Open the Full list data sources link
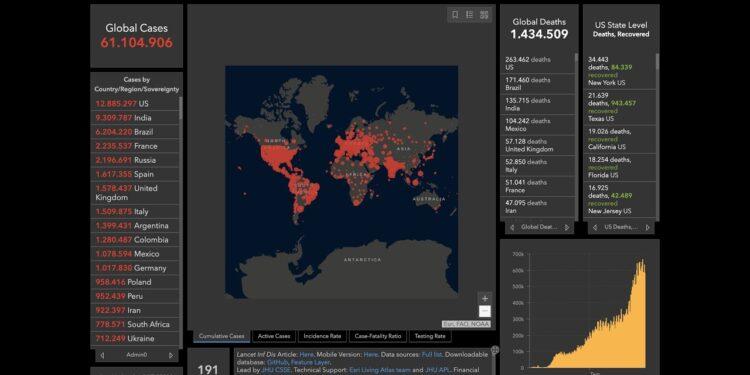 pos(432,354)
